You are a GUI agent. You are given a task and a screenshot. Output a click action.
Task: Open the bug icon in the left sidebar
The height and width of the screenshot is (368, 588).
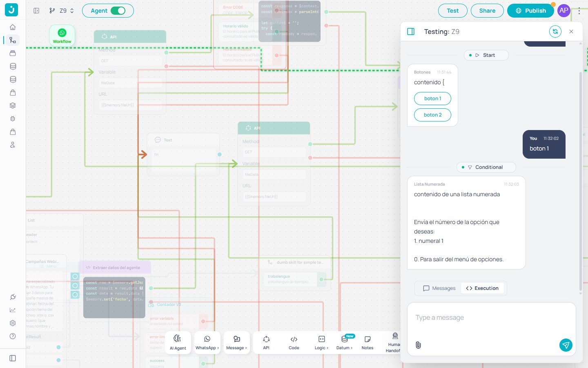[13, 119]
